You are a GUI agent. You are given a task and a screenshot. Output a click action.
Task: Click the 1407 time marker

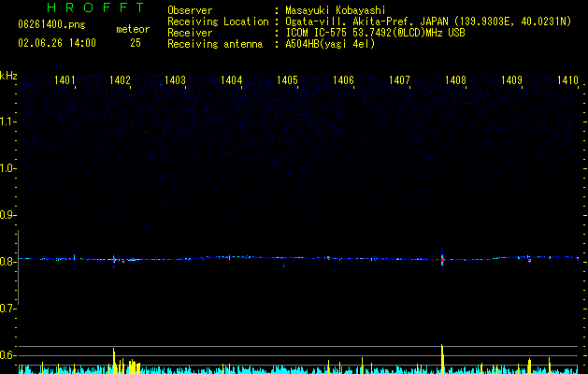399,79
